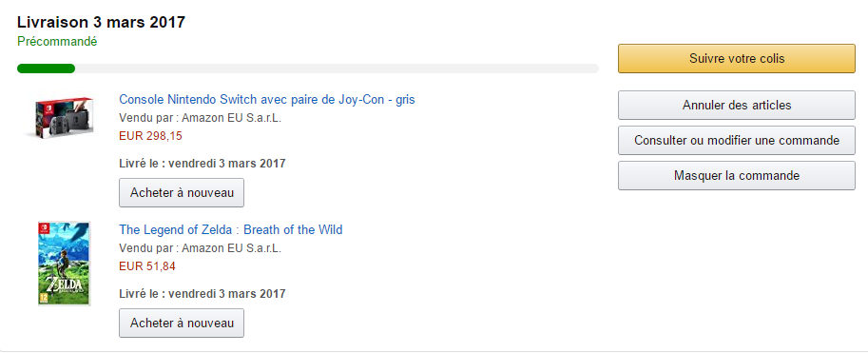Open Consulter ou modifier une commande

(x=736, y=141)
